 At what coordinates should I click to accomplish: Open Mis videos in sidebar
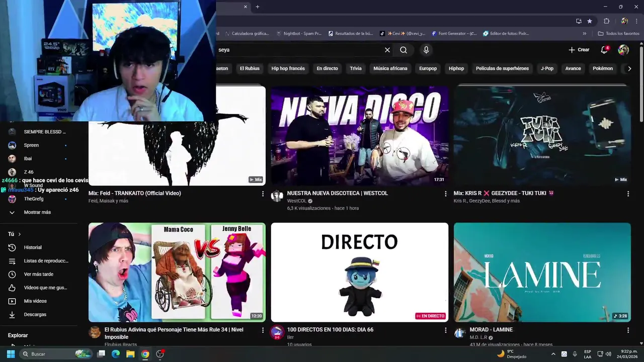point(39,301)
